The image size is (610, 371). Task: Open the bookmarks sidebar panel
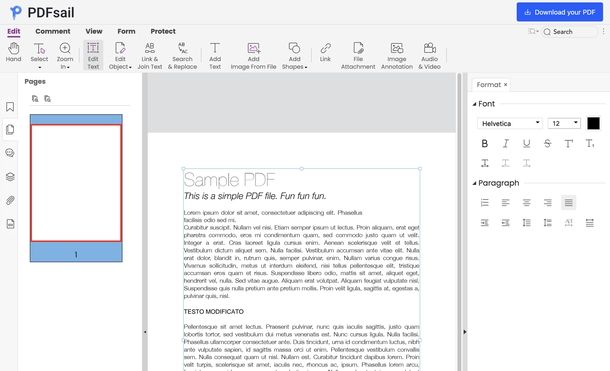pyautogui.click(x=10, y=107)
